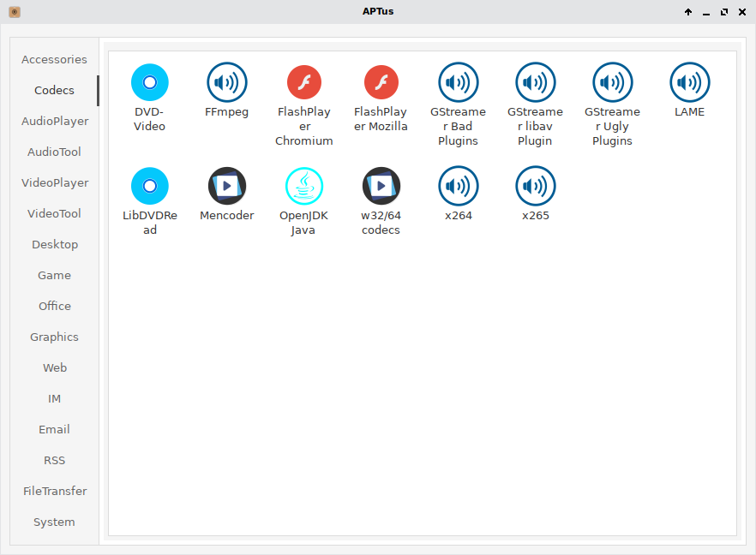Open the Web category
This screenshot has width=756, height=555.
pyautogui.click(x=55, y=367)
